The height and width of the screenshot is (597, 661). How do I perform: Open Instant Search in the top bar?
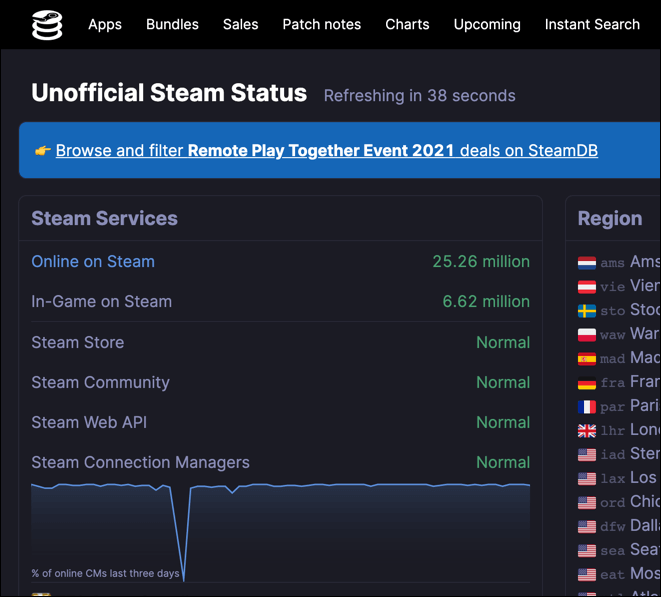(x=592, y=24)
